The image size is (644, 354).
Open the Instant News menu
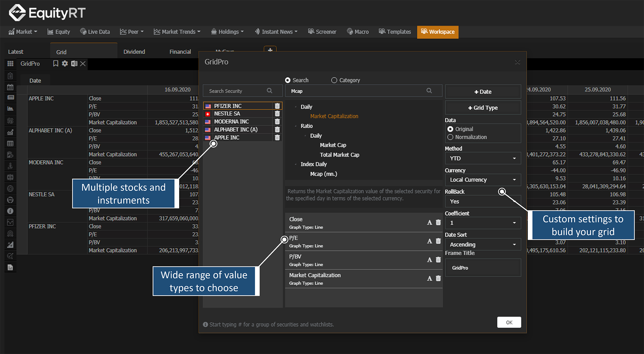pyautogui.click(x=276, y=32)
